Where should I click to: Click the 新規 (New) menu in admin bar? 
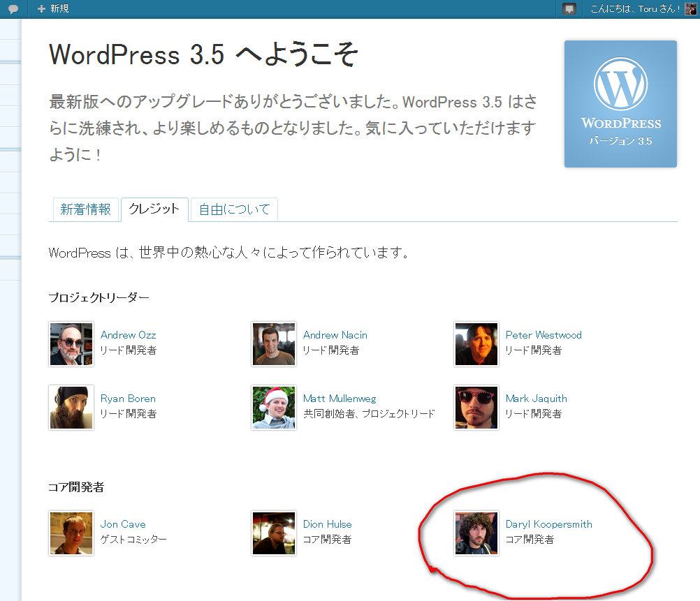click(53, 9)
